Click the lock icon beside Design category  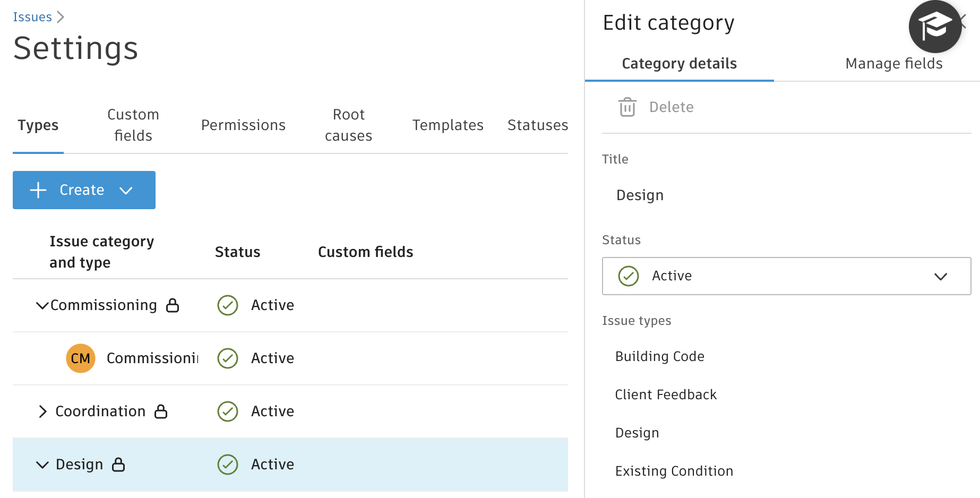pos(118,465)
